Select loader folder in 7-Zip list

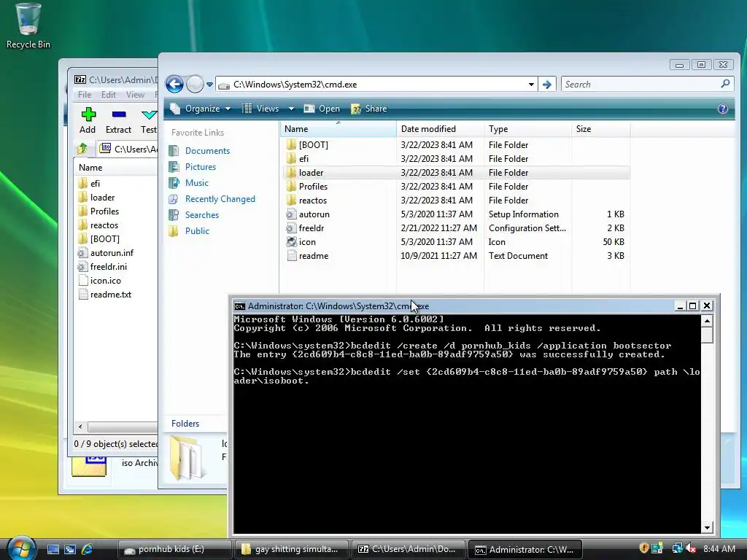(96, 197)
